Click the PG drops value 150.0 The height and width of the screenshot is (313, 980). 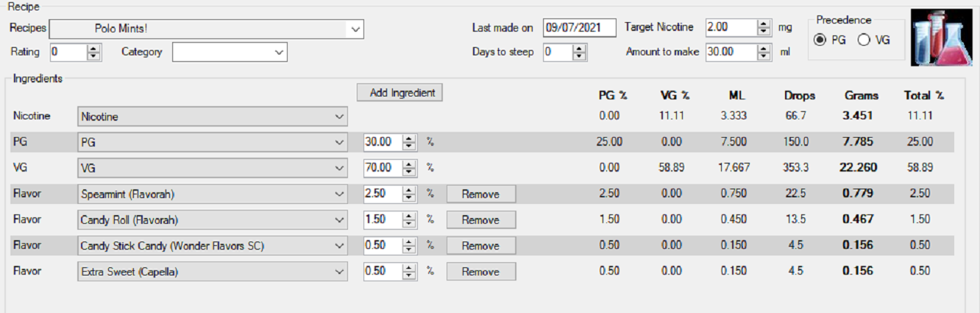click(x=795, y=141)
